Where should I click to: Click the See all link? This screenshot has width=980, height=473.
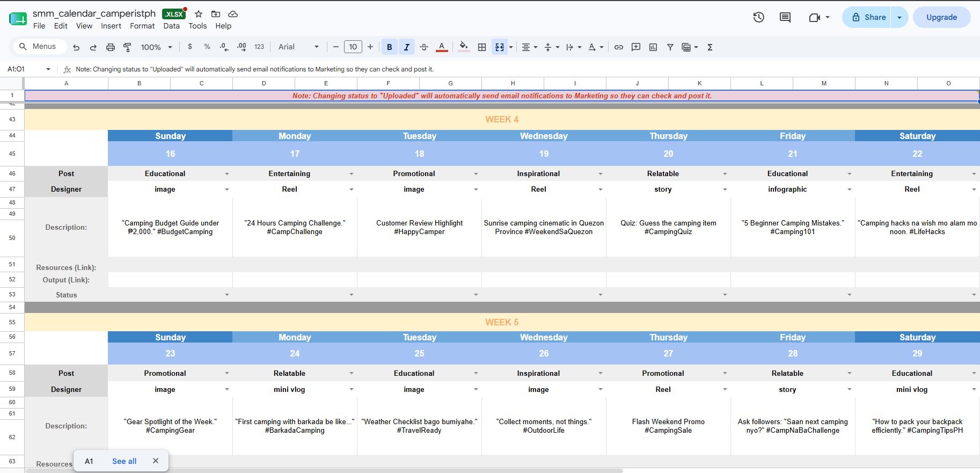point(124,461)
